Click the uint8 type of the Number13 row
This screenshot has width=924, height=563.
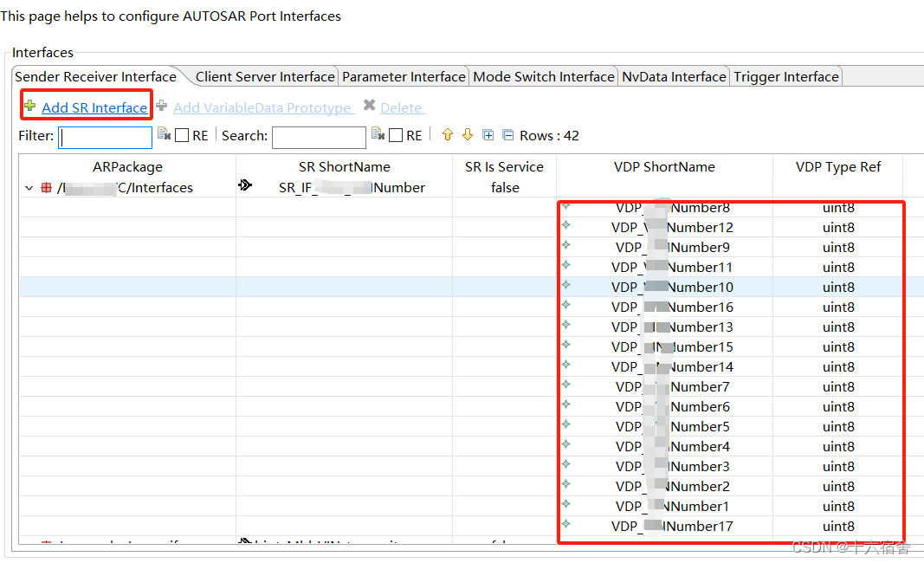coord(838,327)
